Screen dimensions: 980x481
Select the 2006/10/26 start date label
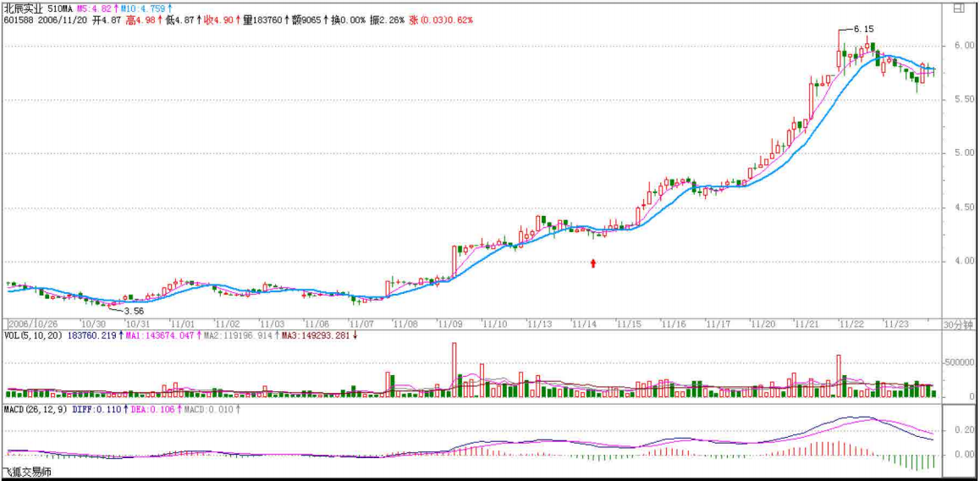point(33,324)
